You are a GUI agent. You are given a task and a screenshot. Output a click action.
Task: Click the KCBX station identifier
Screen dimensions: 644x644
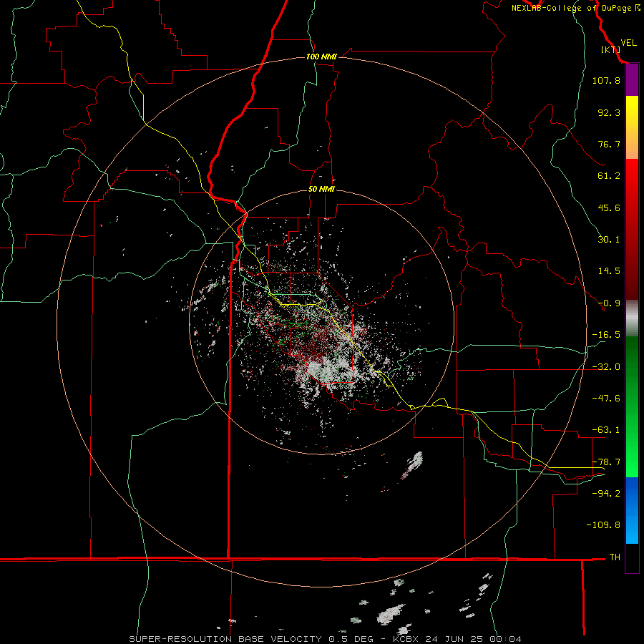point(406,639)
